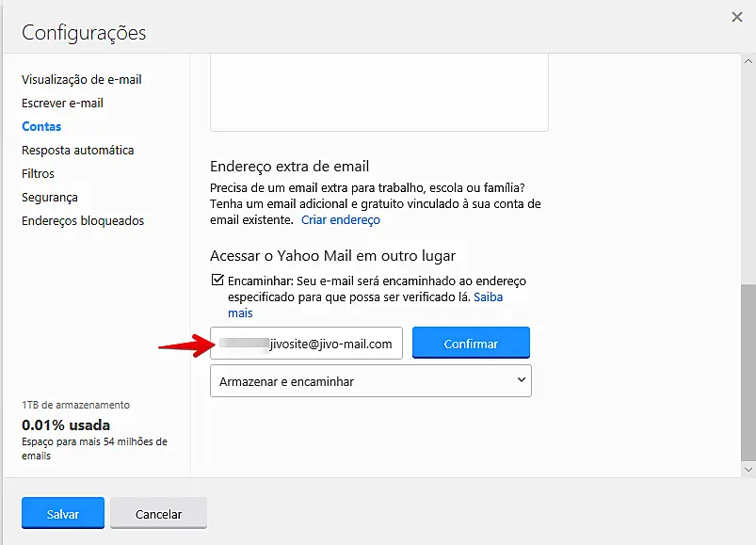The image size is (756, 545).
Task: View Endereços bloqueados section
Action: 83,221
